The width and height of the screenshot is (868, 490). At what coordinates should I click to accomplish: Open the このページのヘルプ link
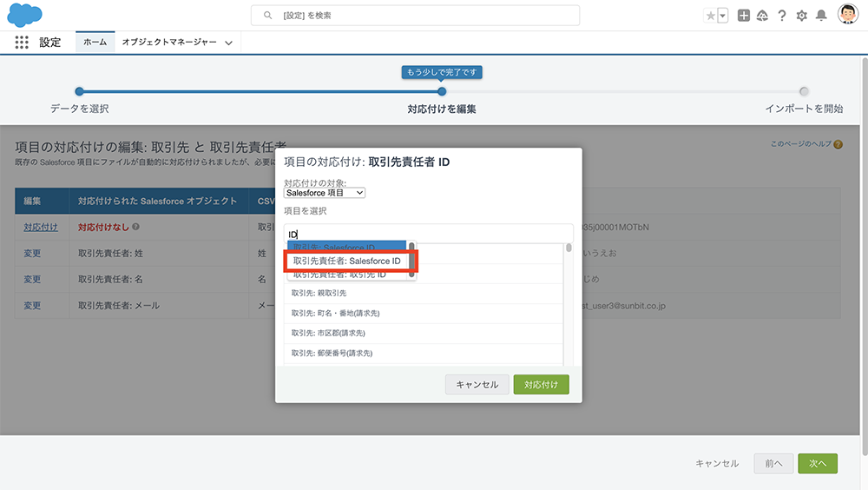point(800,144)
